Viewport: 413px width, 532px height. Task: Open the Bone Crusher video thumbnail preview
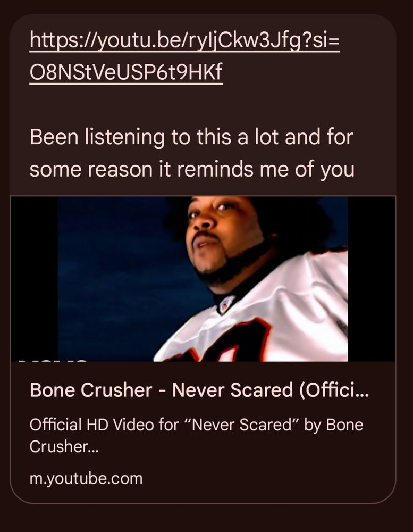pos(203,279)
